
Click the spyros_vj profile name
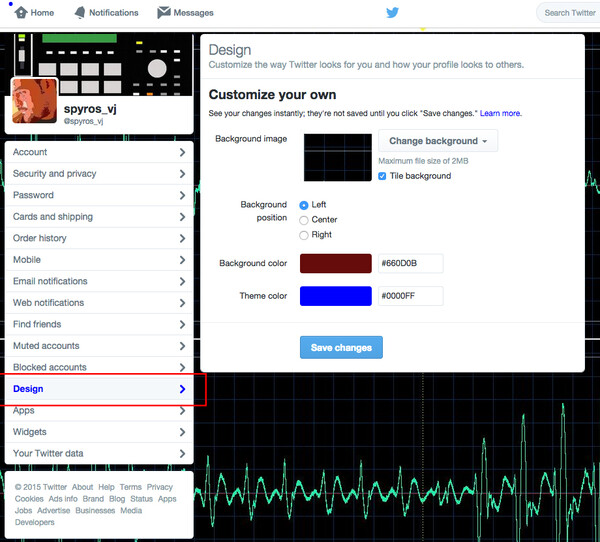pos(90,109)
